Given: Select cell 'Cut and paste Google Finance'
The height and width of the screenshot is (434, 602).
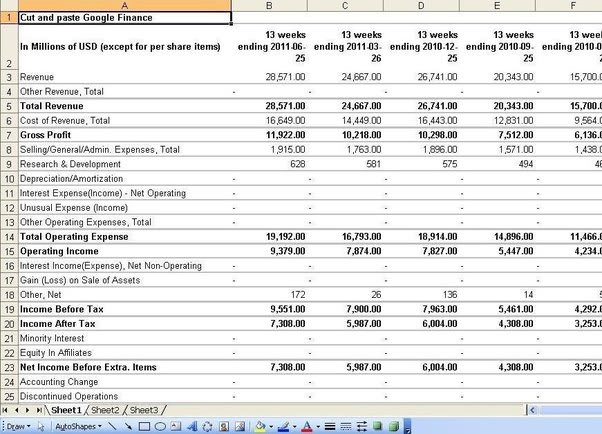Looking at the screenshot, I should point(124,18).
